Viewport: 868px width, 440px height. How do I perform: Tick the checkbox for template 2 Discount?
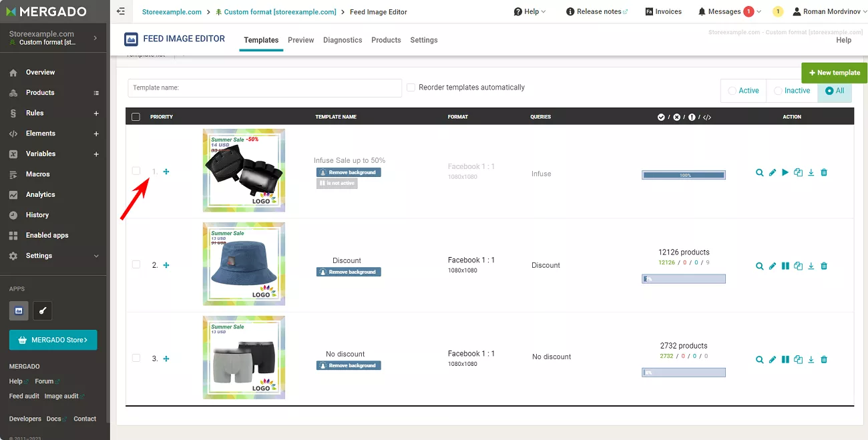[x=136, y=264]
